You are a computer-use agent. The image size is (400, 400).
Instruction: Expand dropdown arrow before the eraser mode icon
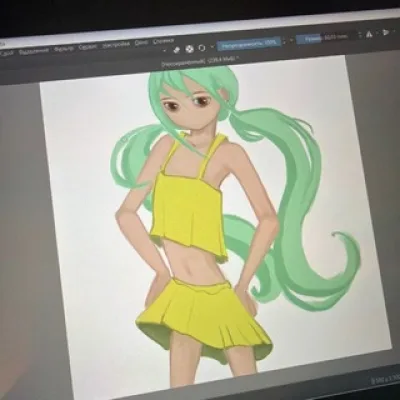(165, 51)
